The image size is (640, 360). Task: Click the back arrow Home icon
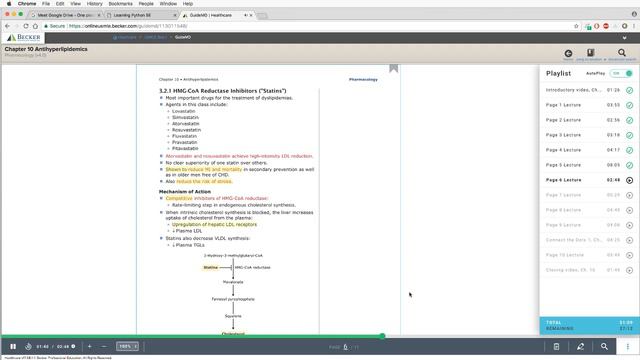[x=568, y=53]
